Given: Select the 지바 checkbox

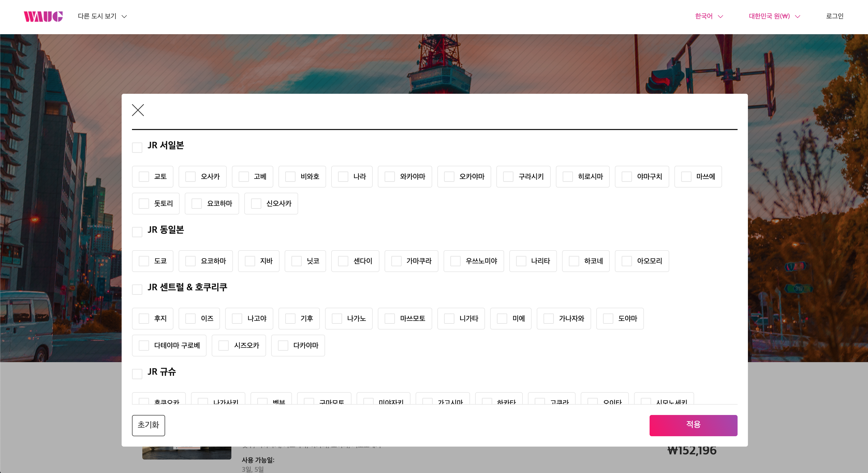Looking at the screenshot, I should pyautogui.click(x=250, y=261).
